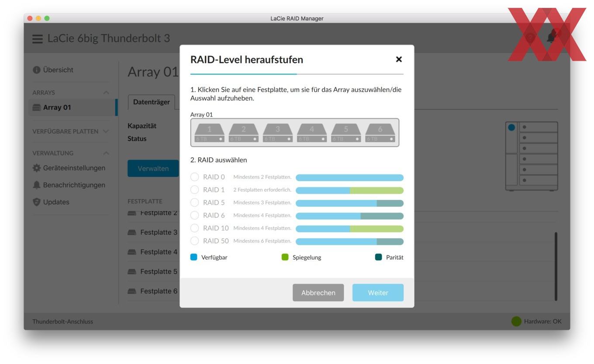
Task: Click the Weiter button
Action: pyautogui.click(x=378, y=292)
